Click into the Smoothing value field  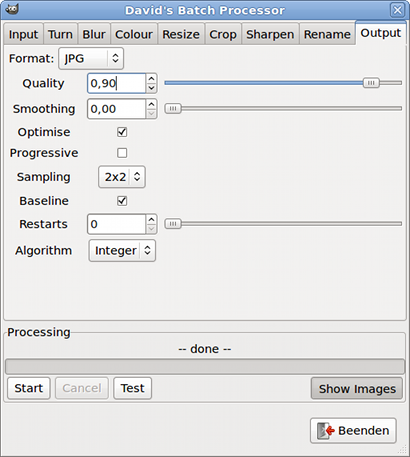[116, 109]
